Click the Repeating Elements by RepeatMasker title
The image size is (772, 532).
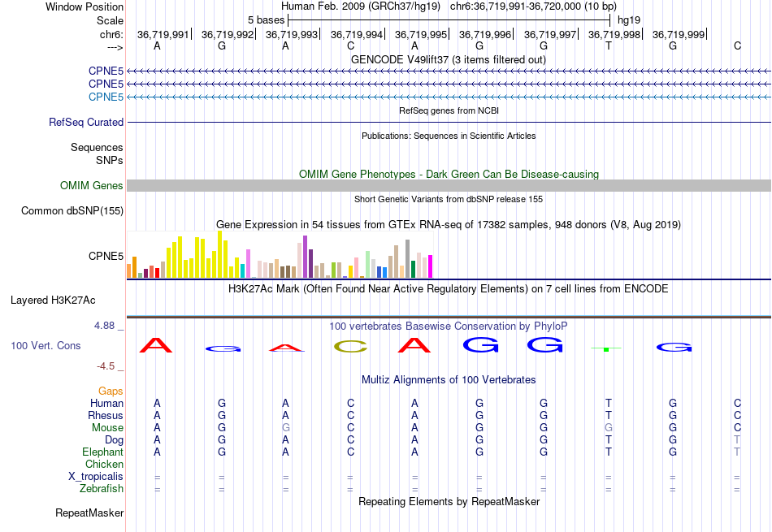(449, 501)
